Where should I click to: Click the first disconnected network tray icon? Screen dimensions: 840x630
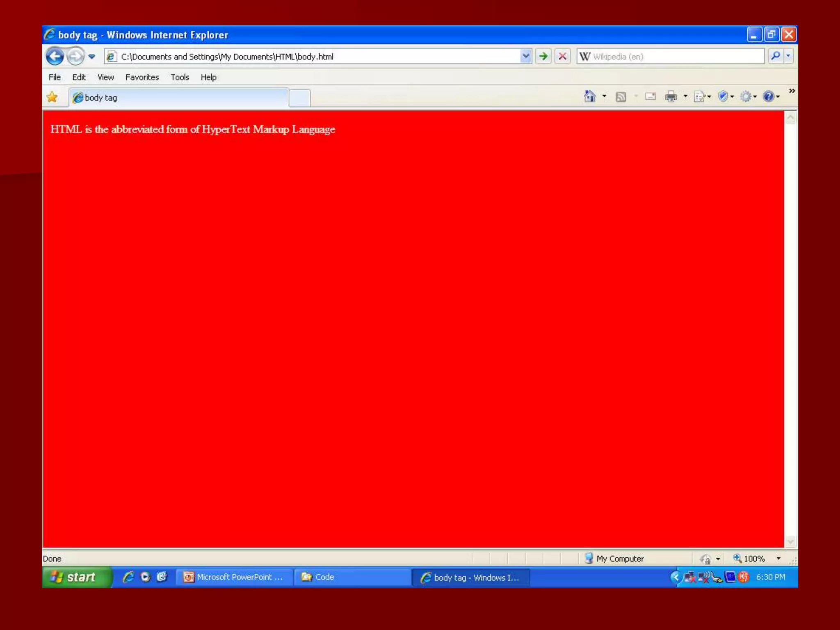[x=690, y=577]
